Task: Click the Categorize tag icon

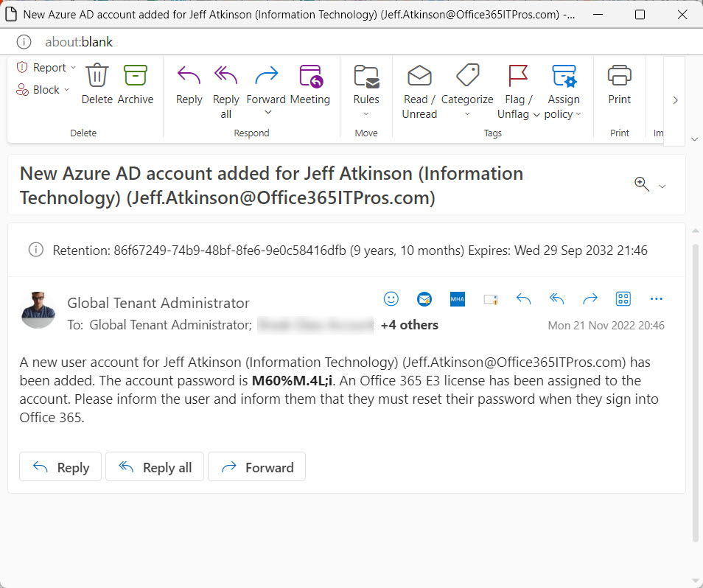Action: coord(467,75)
